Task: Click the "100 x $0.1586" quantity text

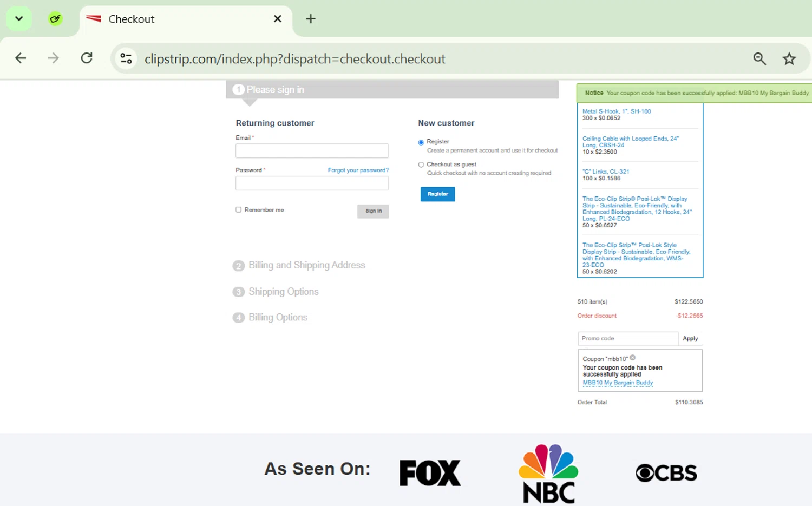Action: click(601, 179)
